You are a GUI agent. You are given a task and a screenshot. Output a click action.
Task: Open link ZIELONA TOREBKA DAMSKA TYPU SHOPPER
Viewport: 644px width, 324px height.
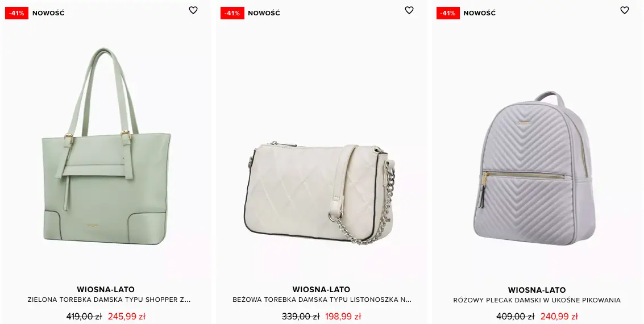pos(109,300)
